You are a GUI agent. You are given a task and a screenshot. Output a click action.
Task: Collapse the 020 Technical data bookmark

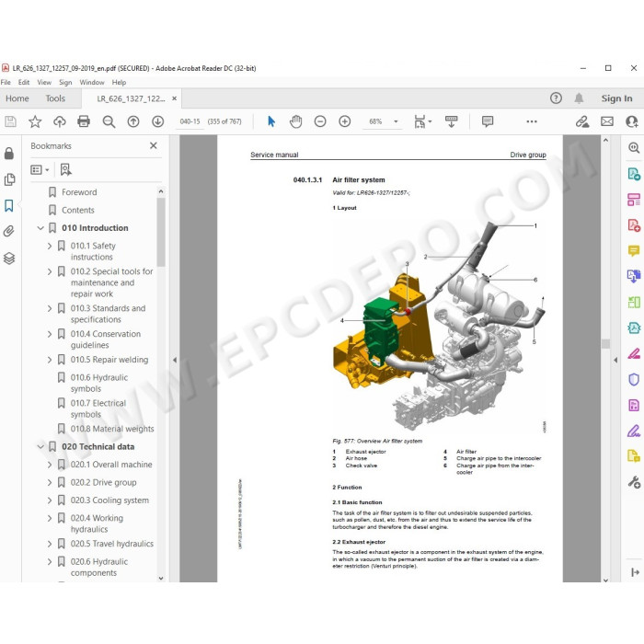(x=40, y=447)
